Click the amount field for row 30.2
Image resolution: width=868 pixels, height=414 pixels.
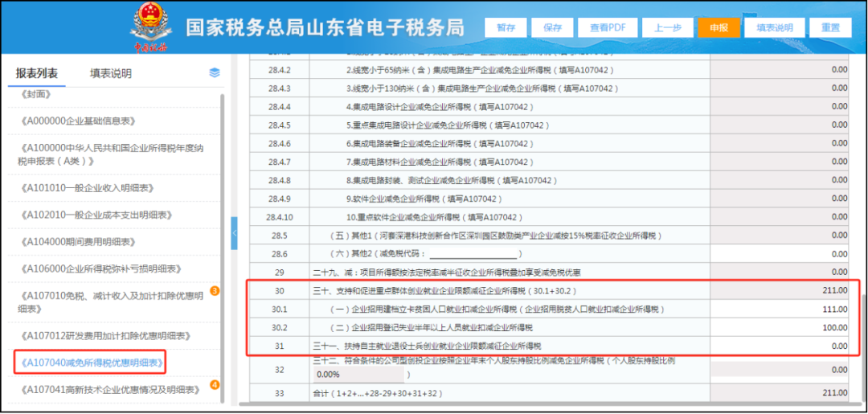click(x=780, y=327)
